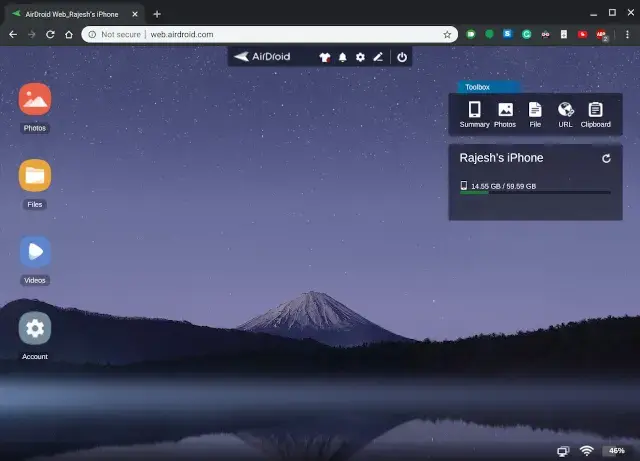Go forward with the browser forward arrow
This screenshot has height=461, width=640.
(32, 34)
